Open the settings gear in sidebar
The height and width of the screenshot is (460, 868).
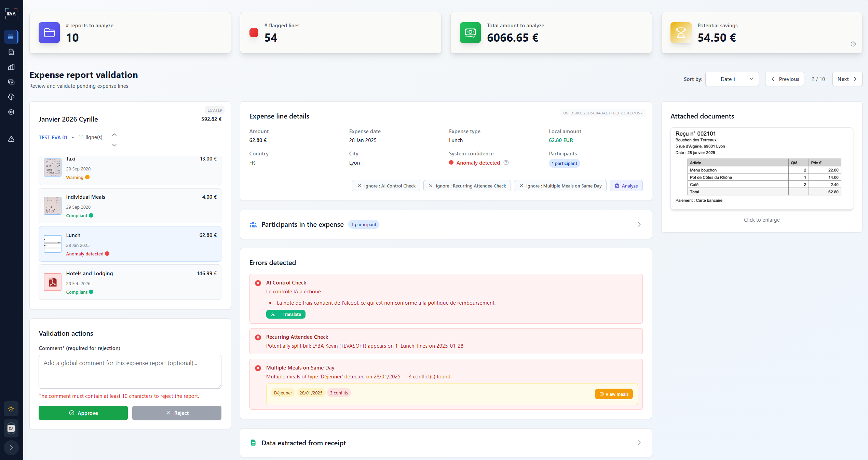point(11,112)
